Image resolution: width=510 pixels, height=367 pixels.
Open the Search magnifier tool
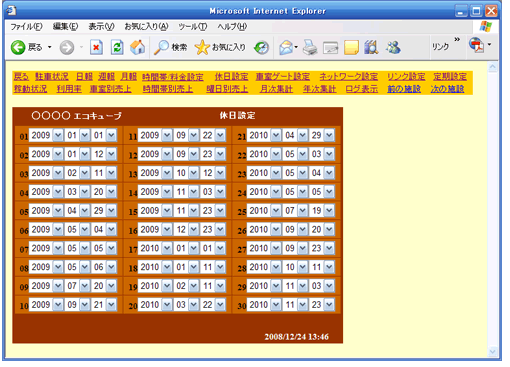[x=161, y=47]
